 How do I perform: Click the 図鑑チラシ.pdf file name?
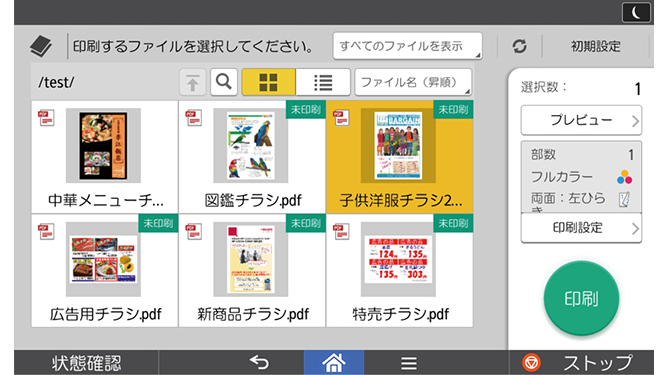(253, 200)
